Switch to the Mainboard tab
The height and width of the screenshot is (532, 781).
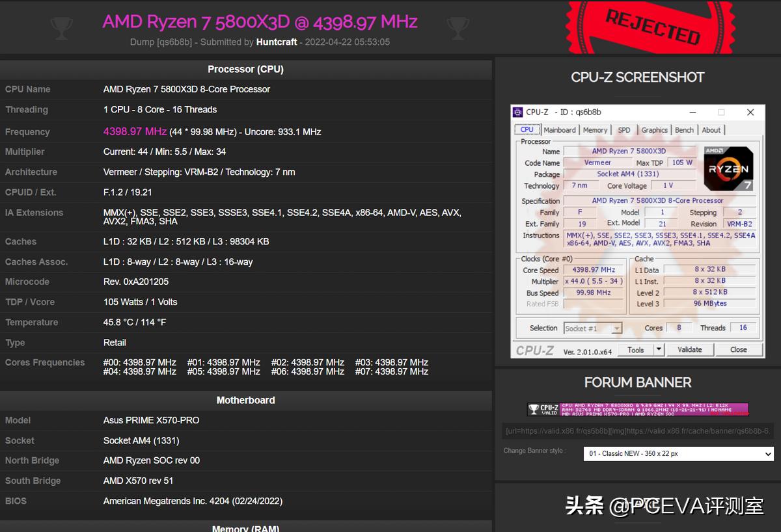pyautogui.click(x=560, y=129)
